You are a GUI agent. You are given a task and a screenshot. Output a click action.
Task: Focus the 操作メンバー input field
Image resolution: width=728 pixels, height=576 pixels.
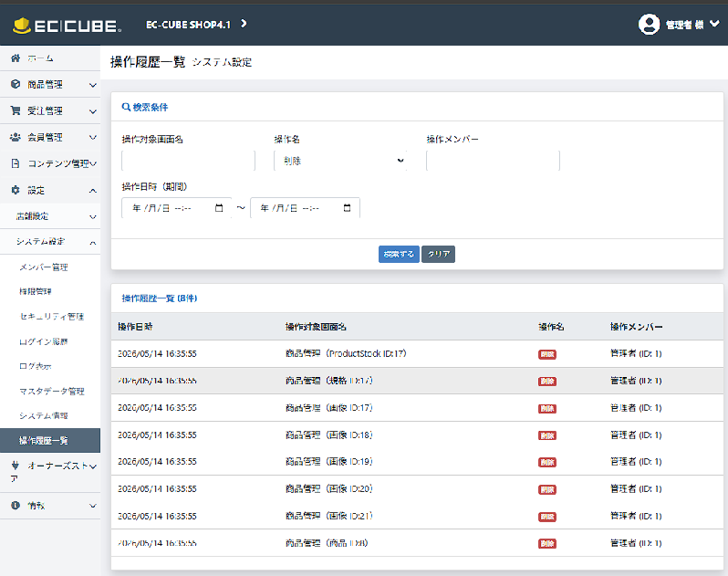tap(493, 161)
